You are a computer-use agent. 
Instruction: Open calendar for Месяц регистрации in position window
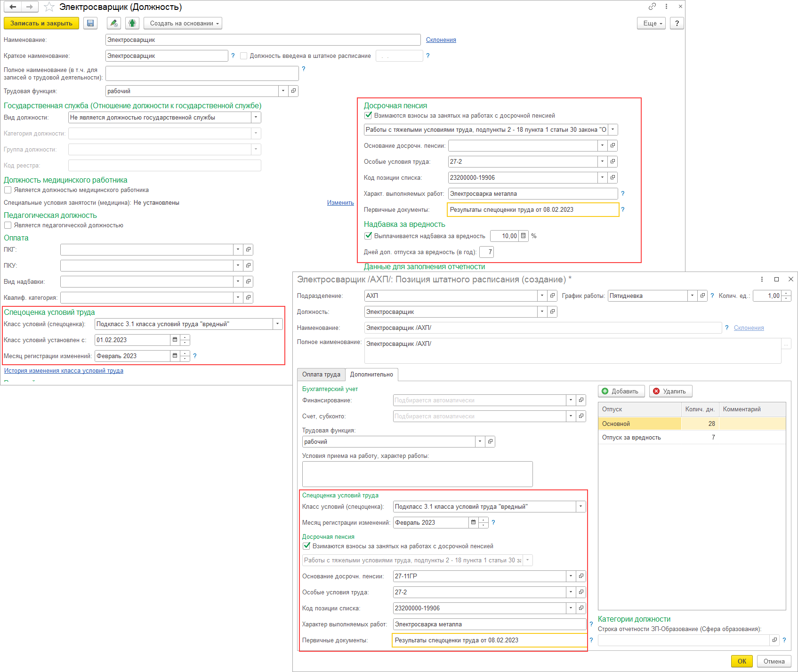tap(474, 522)
